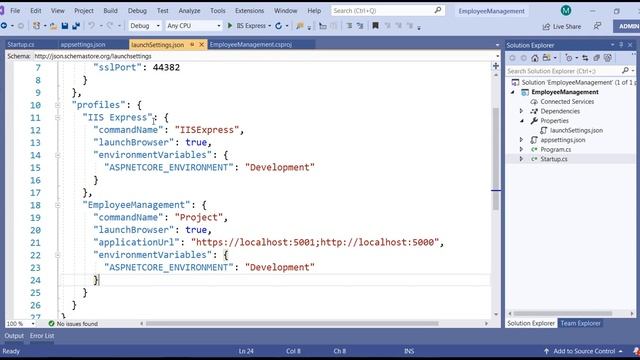Image resolution: width=640 pixels, height=360 pixels.
Task: Click the Open File folder icon
Action: (53, 26)
